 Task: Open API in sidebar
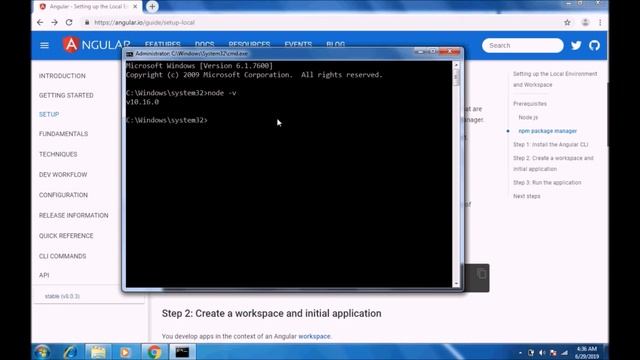click(44, 276)
